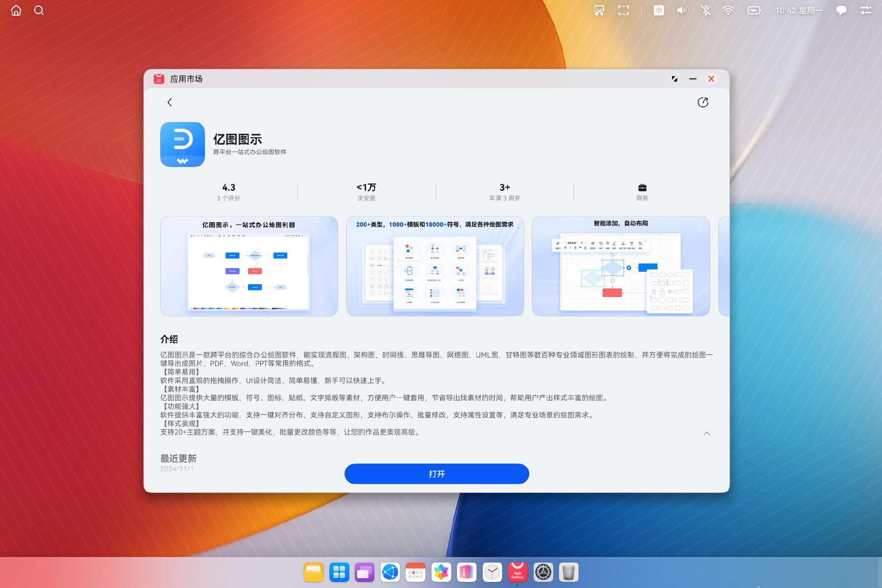This screenshot has width=882, height=588.
Task: Open the Calendar icon in dock
Action: coord(416,573)
